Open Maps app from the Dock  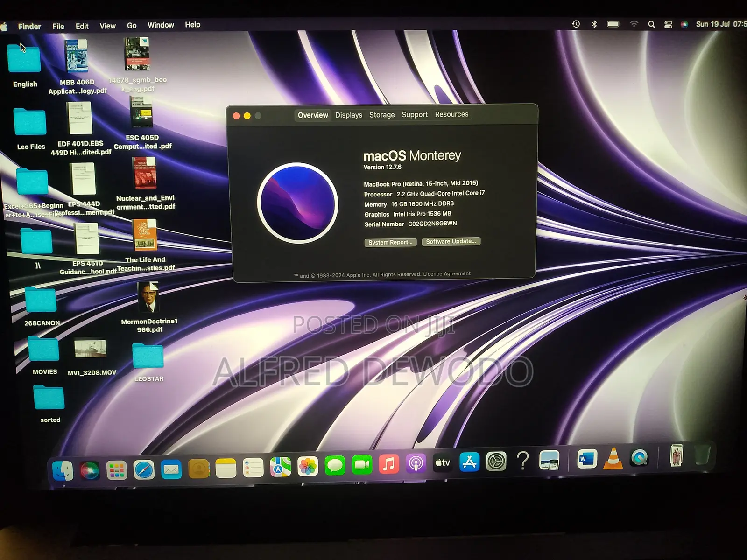[x=281, y=467]
